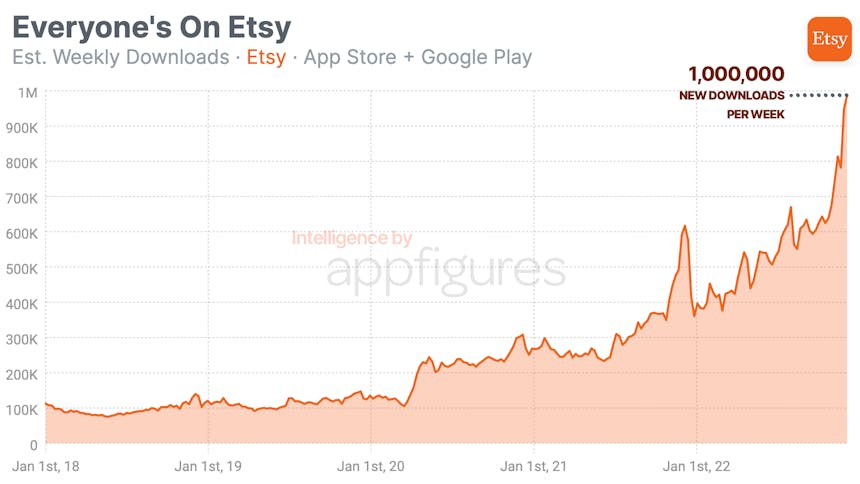
Task: Click the dotted line beside the annotation
Action: point(818,96)
